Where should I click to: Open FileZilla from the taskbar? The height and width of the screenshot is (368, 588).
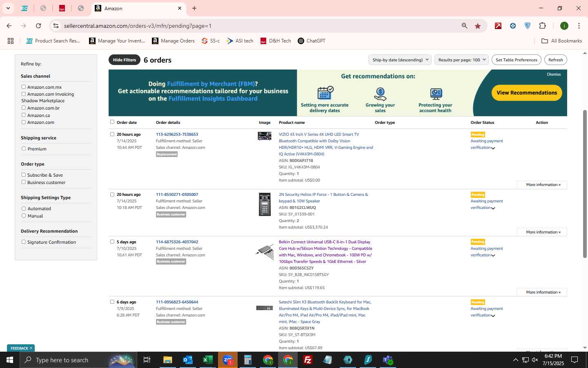tap(308, 360)
